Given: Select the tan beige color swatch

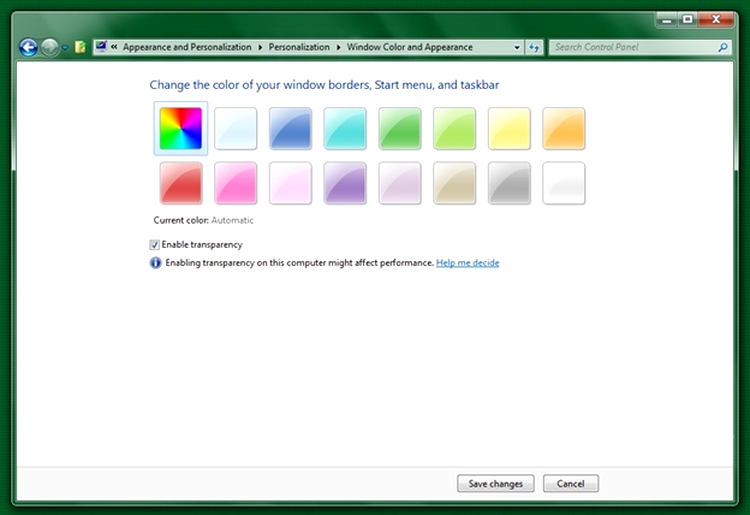Looking at the screenshot, I should [454, 183].
